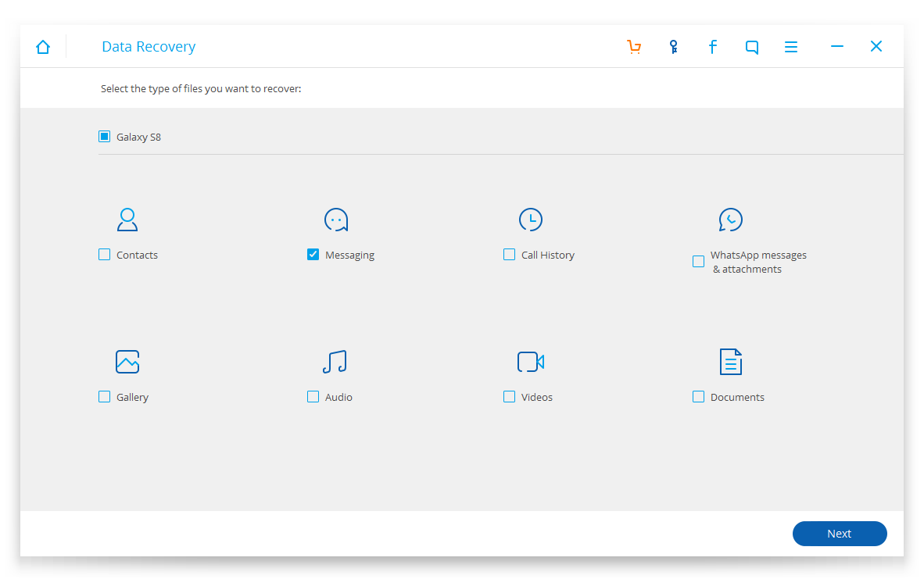Click the Gallery picture icon

coord(127,362)
